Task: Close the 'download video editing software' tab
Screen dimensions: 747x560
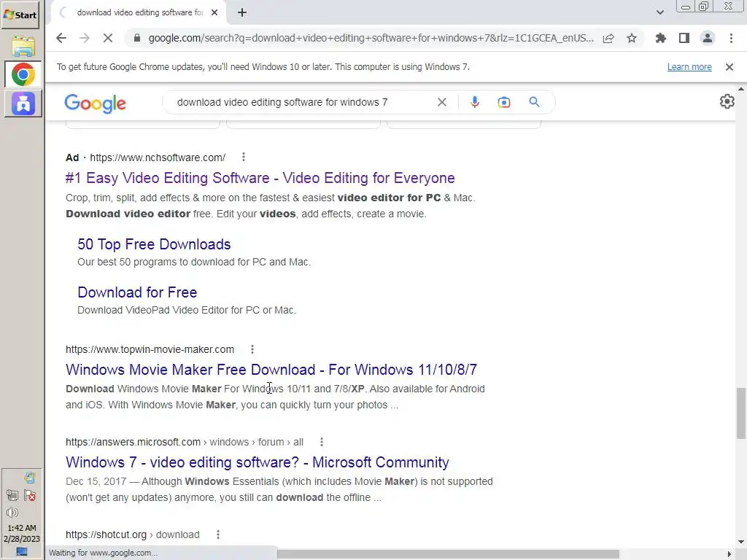Action: pos(214,12)
